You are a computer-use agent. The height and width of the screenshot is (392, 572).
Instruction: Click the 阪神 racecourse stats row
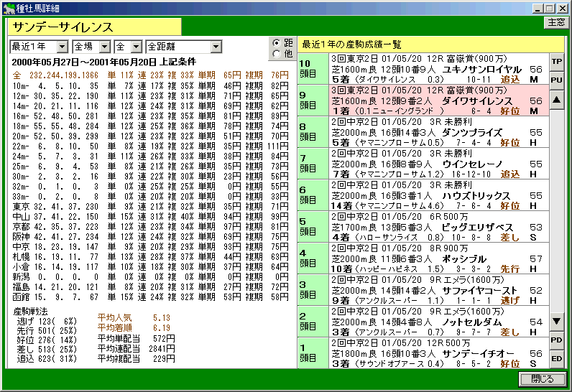pos(150,237)
